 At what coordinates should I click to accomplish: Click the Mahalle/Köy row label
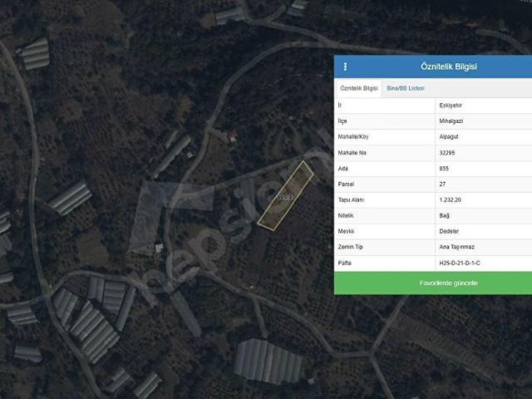coord(352,136)
